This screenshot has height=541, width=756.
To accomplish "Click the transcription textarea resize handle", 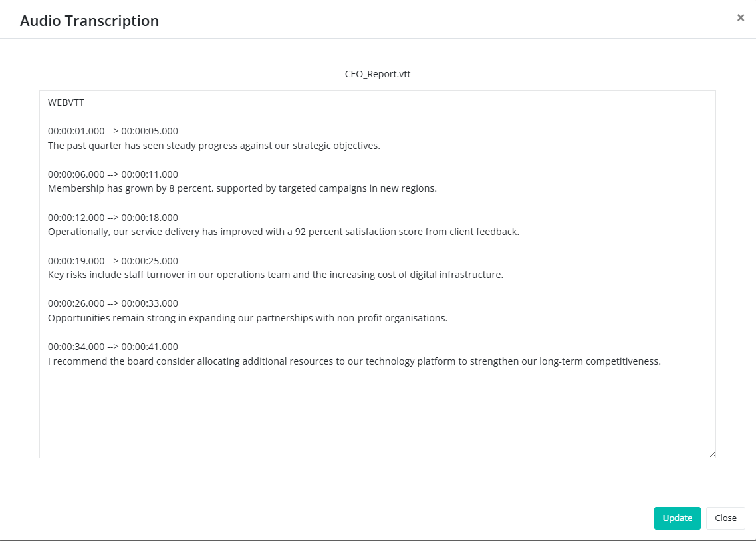I will coord(711,454).
